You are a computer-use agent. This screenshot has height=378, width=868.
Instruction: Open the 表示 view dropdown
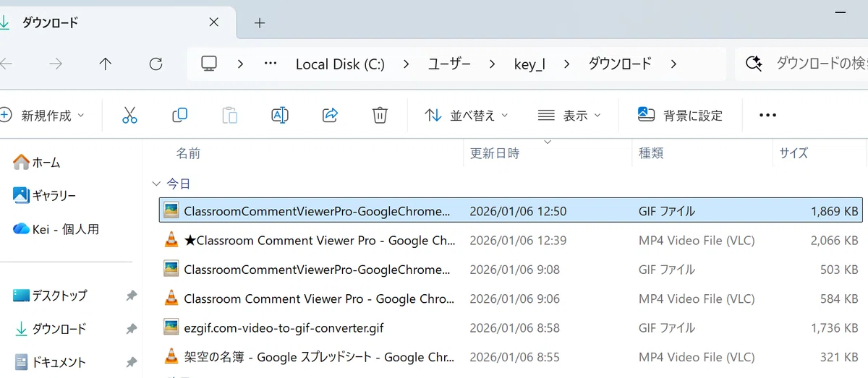click(569, 115)
